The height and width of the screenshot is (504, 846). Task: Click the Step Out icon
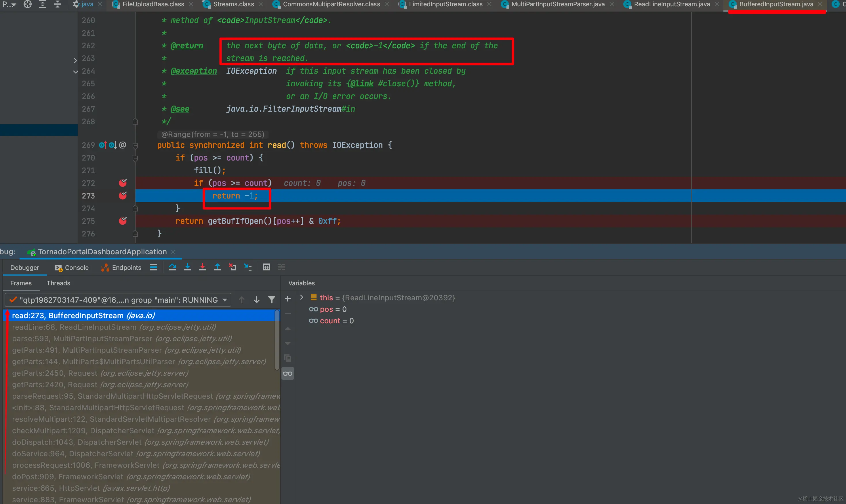pos(217,267)
